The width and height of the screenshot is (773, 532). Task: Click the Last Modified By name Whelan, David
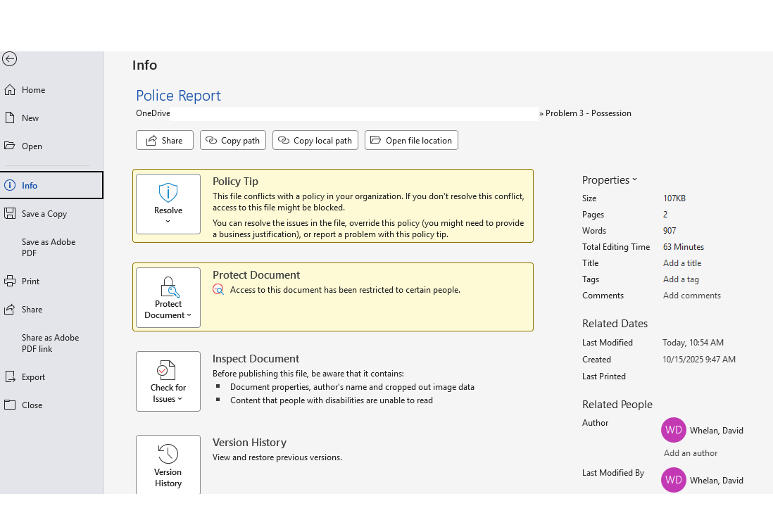coord(716,481)
